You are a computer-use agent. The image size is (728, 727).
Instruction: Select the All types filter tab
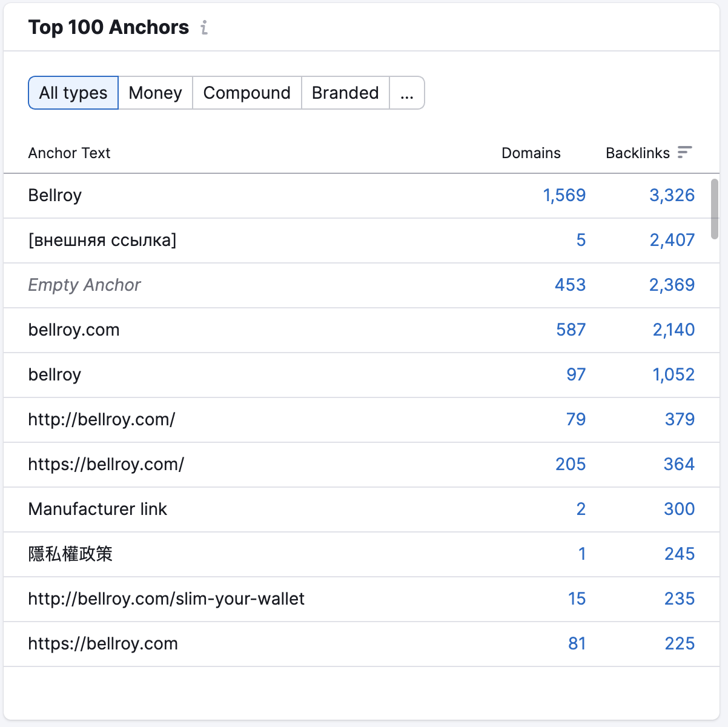point(73,93)
